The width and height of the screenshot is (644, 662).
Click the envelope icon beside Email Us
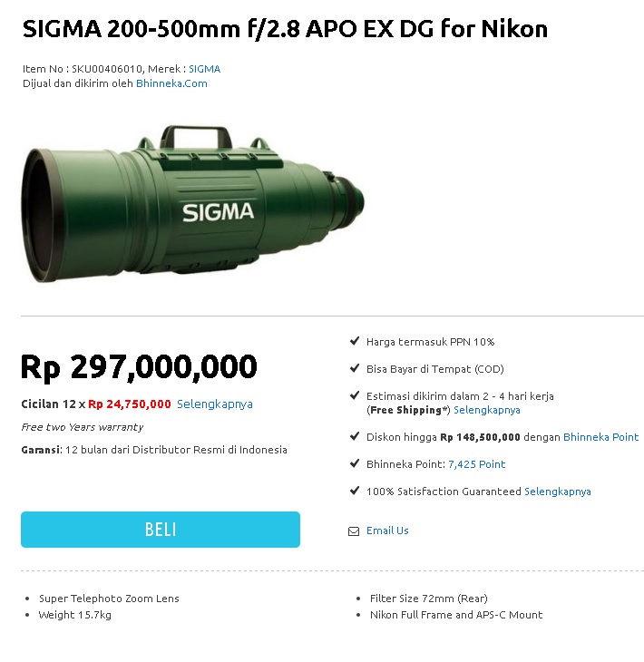[x=354, y=531]
